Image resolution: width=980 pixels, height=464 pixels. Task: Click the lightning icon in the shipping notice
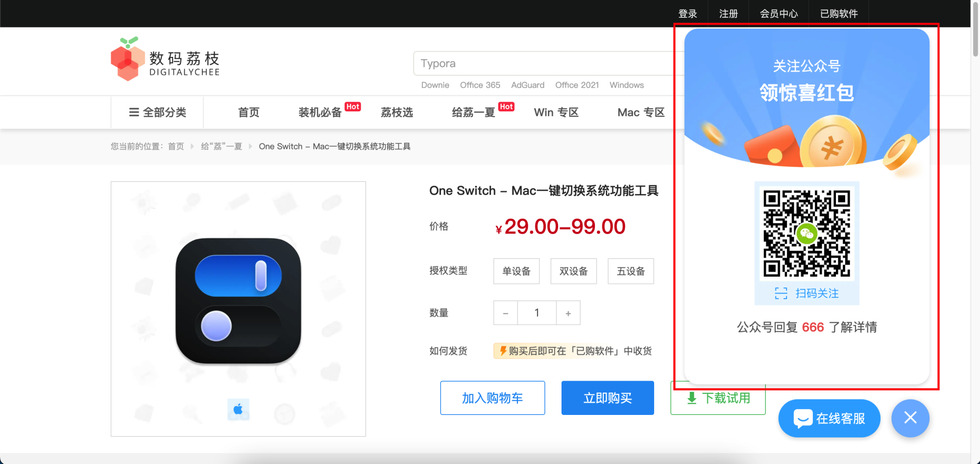pyautogui.click(x=503, y=350)
